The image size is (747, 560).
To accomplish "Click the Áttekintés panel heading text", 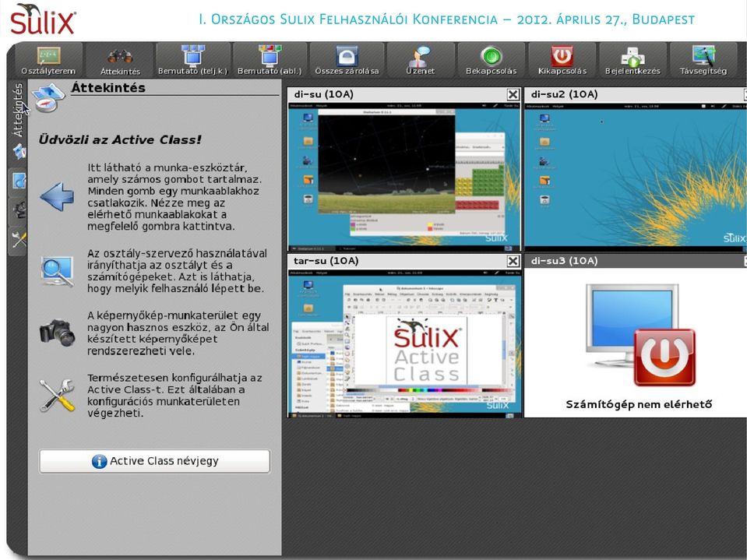I will pyautogui.click(x=108, y=87).
